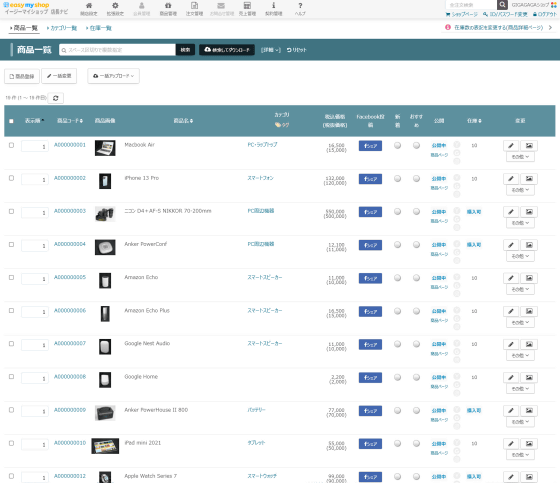This screenshot has width=560, height=483.
Task: Click the bulk change button
Action: coord(59,76)
